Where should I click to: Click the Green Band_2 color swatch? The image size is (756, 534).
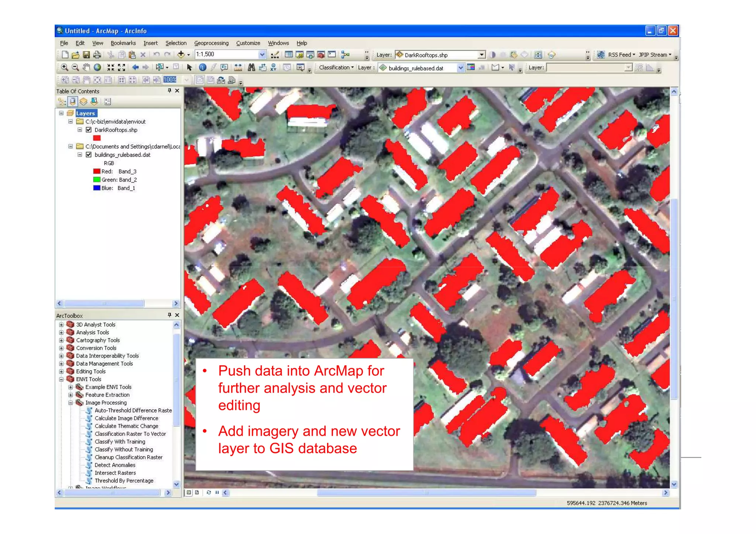pyautogui.click(x=97, y=180)
